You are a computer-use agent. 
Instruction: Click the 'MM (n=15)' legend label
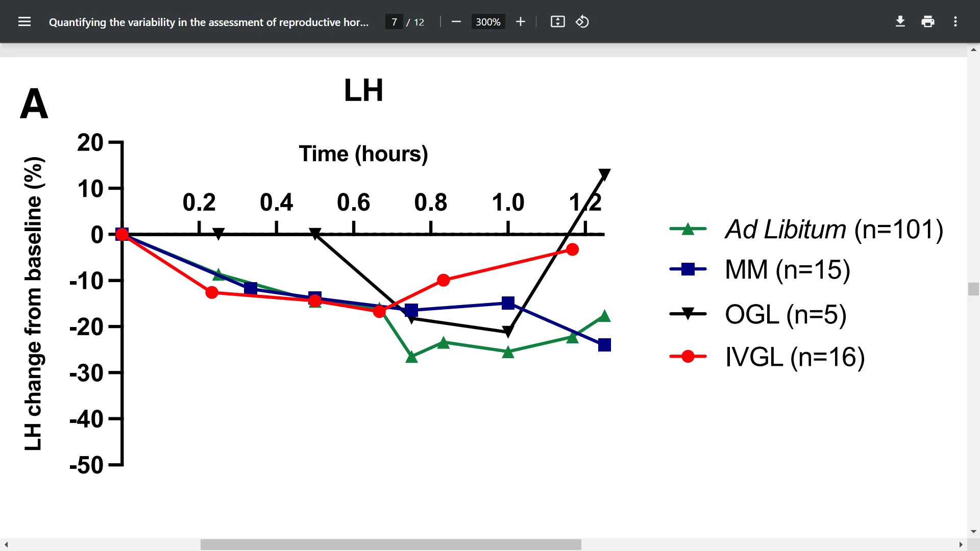788,269
